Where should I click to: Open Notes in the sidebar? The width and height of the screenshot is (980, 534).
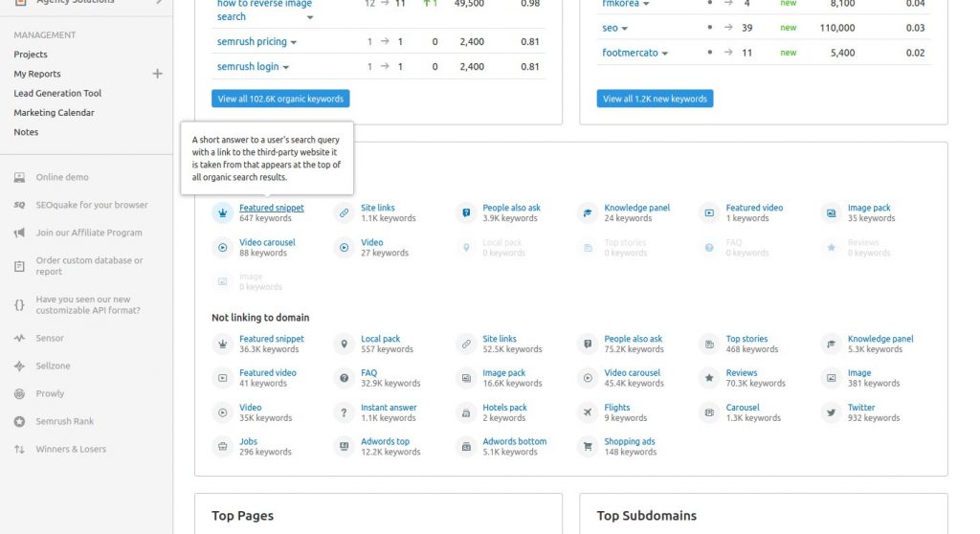[x=26, y=132]
